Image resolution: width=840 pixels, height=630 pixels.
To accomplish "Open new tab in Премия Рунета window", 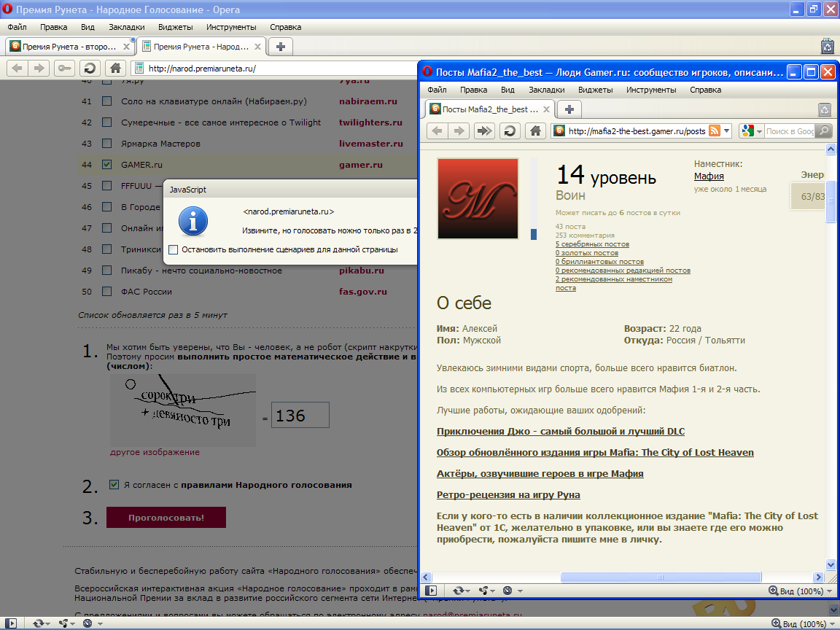I will coord(280,47).
